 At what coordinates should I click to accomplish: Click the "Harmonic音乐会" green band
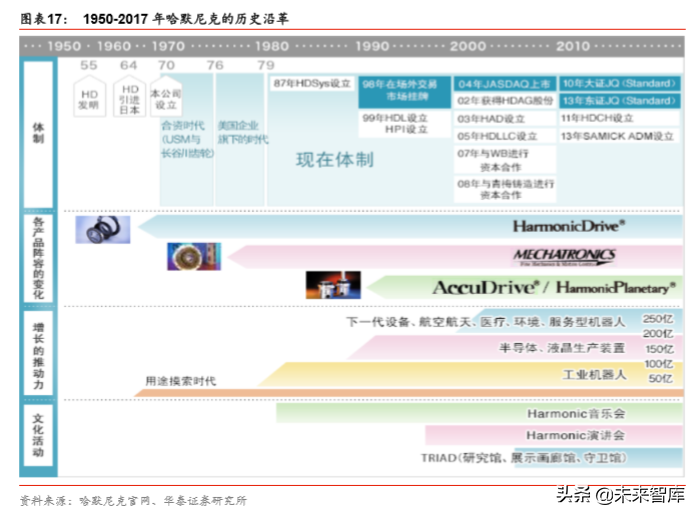pyautogui.click(x=479, y=413)
